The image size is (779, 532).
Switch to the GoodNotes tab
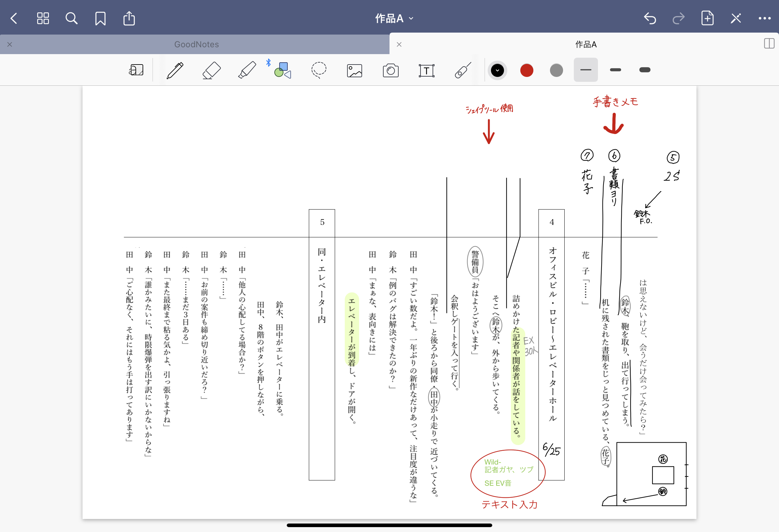tap(196, 44)
